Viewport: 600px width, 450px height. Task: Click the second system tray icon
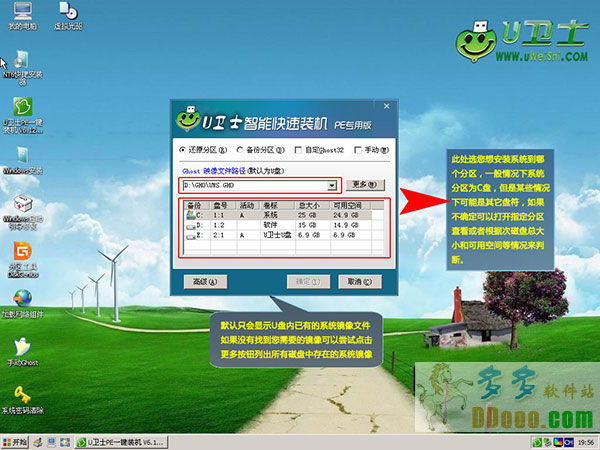[548, 443]
